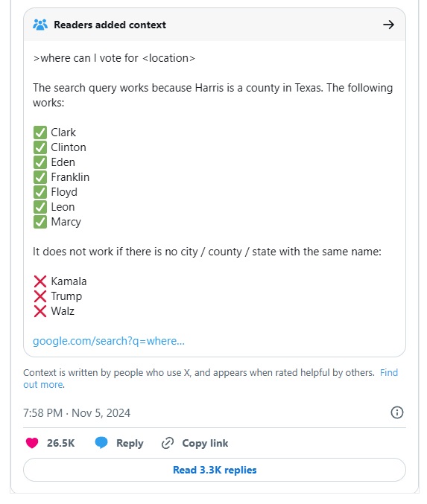This screenshot has height=504, width=427.
Task: Select the Copy link text
Action: tap(205, 443)
